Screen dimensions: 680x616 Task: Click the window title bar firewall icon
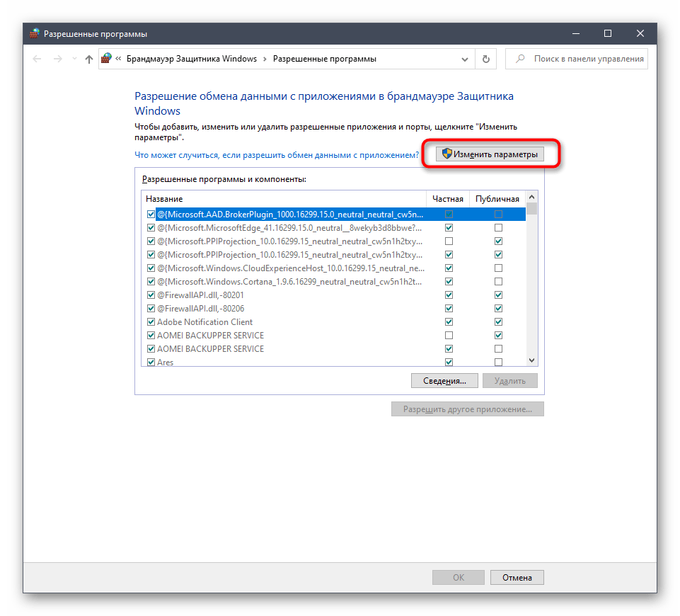point(35,33)
